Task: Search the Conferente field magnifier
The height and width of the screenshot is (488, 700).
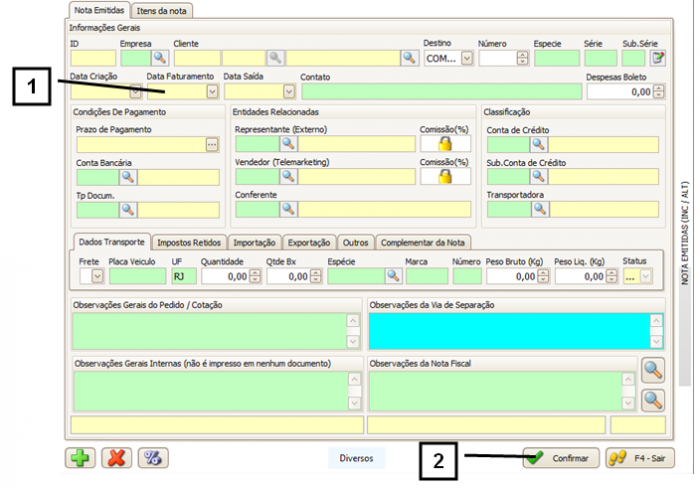Action: tap(288, 209)
